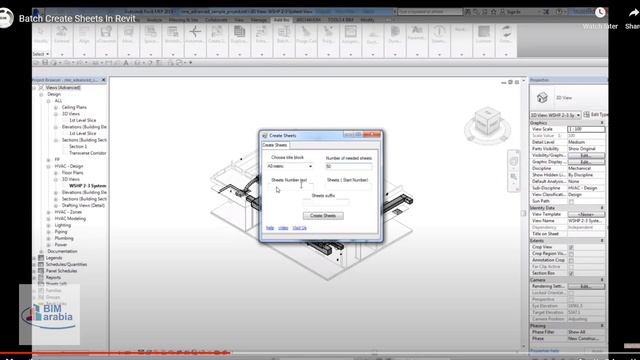Click the Sheets suffix field

(325, 202)
